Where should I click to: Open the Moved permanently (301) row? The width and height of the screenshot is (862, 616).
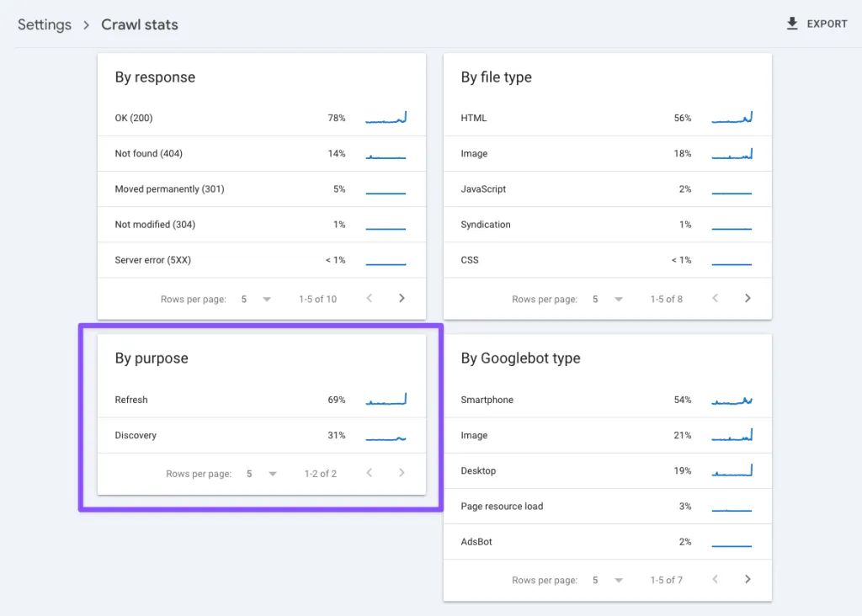point(262,189)
